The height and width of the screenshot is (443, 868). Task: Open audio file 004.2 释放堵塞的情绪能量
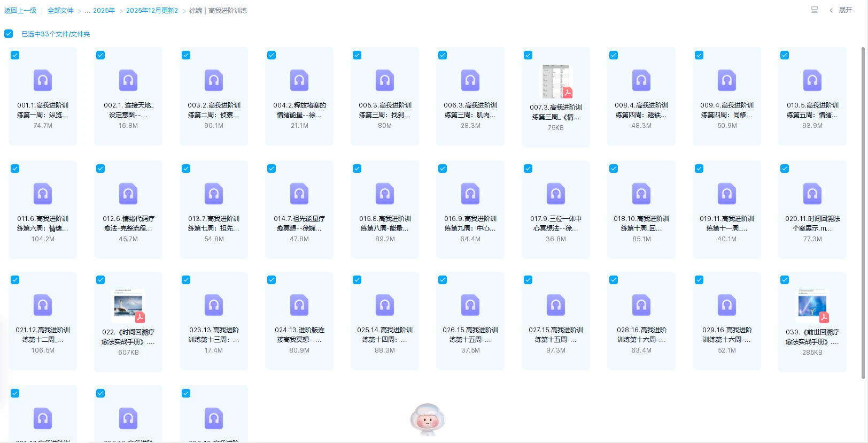(299, 81)
